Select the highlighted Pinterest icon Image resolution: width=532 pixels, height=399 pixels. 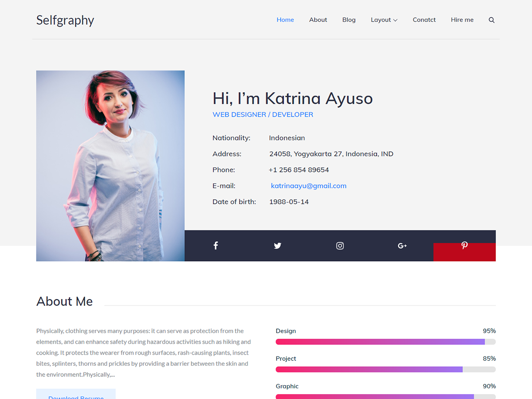coord(464,245)
